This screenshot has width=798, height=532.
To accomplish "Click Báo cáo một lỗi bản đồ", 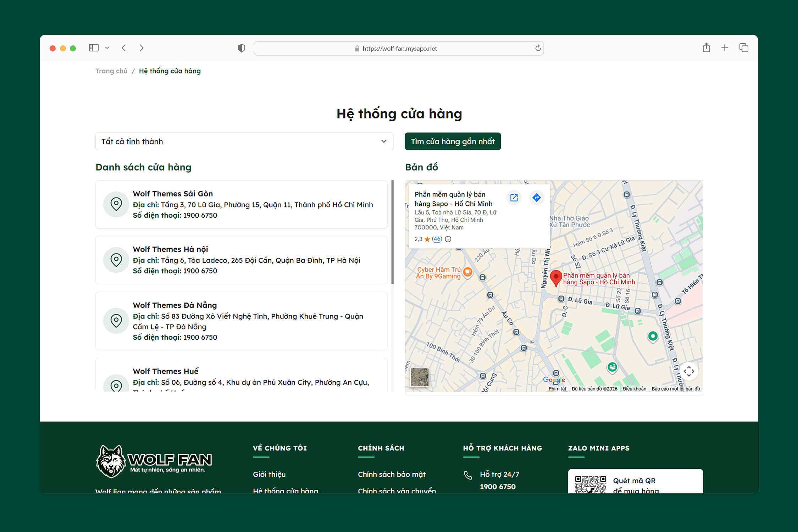I will [x=676, y=389].
